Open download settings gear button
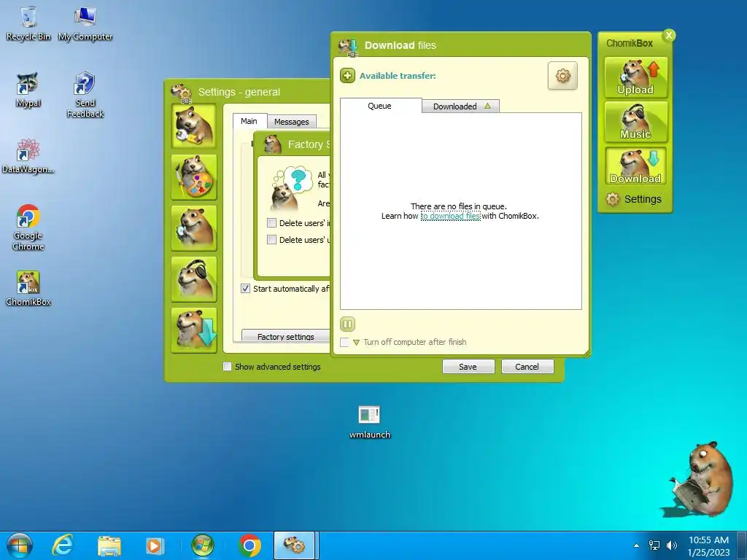Screen dimensions: 747x560 (562, 76)
